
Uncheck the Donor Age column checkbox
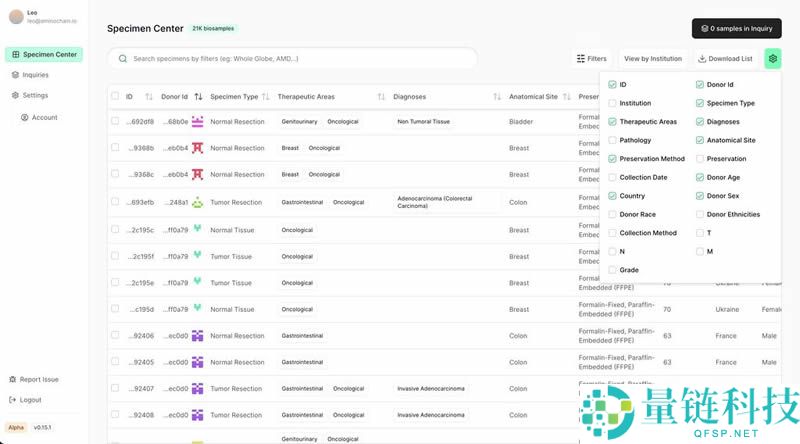coord(699,177)
